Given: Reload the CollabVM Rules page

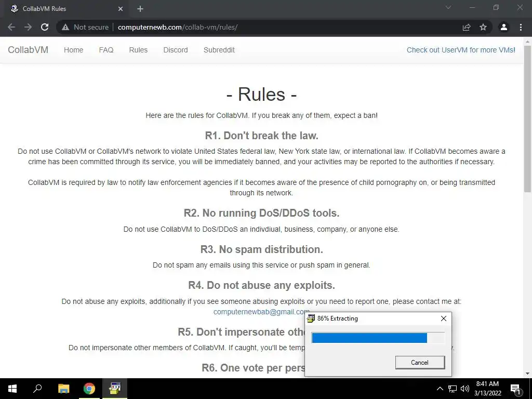Looking at the screenshot, I should (45, 27).
